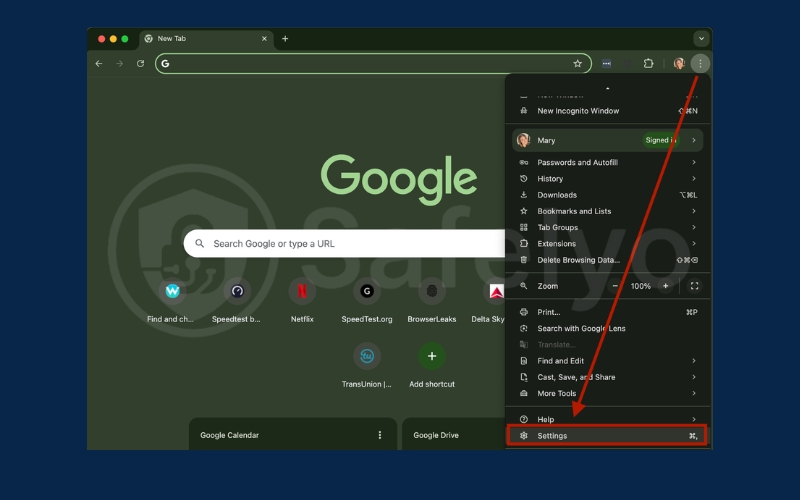The image size is (800, 500).
Task: Open Bookmarks and Lists submenu
Action: 607,211
